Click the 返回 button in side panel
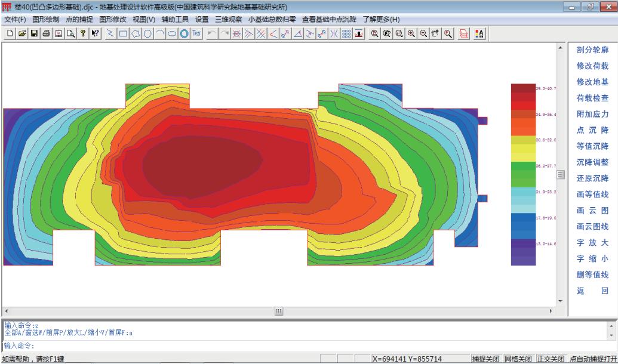Screen dimensions: 618x364 [592, 291]
